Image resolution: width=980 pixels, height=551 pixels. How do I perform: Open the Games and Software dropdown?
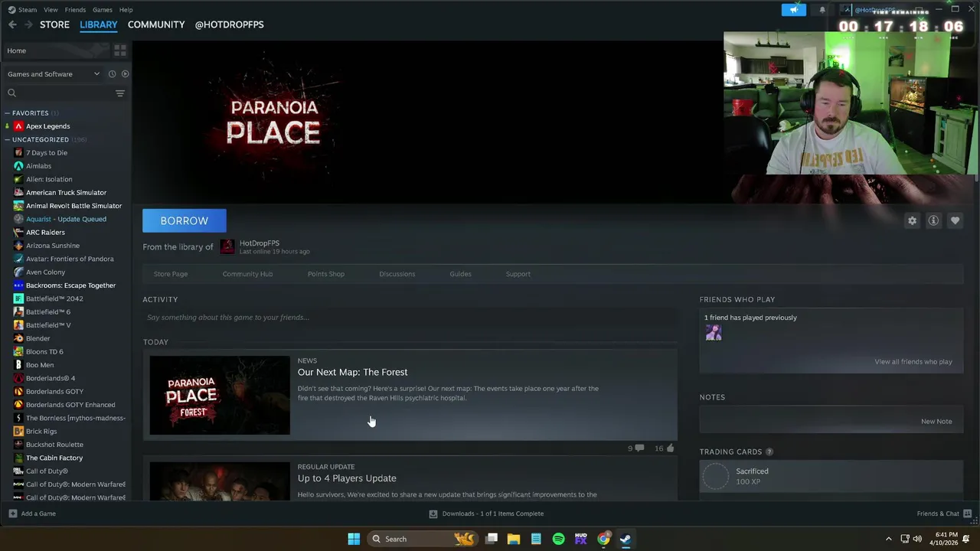coord(54,74)
